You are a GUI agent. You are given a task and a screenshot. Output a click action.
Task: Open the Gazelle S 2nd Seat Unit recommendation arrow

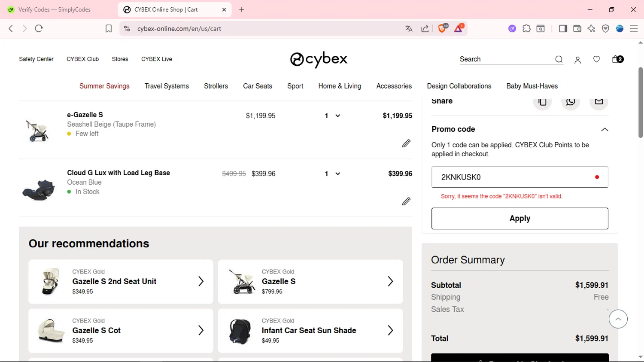point(200,281)
